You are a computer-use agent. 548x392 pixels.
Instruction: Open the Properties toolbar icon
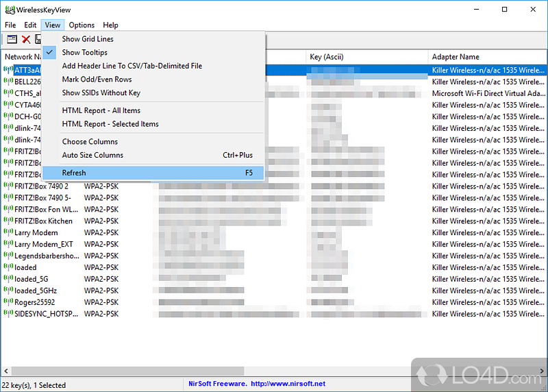point(12,39)
